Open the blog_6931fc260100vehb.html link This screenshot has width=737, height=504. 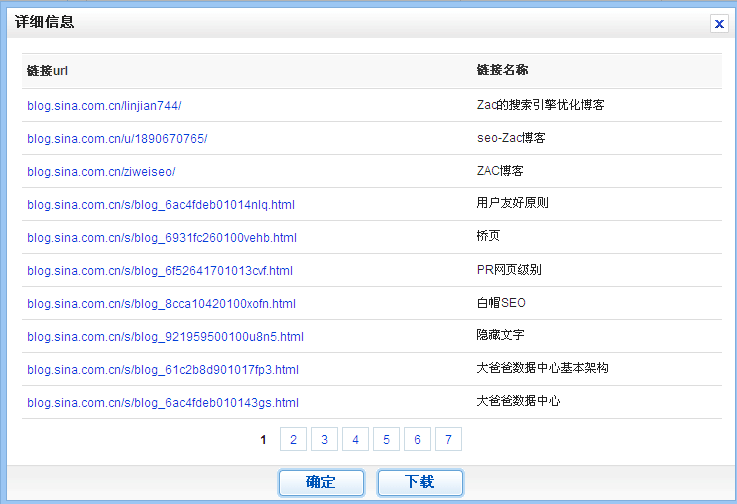click(x=162, y=237)
